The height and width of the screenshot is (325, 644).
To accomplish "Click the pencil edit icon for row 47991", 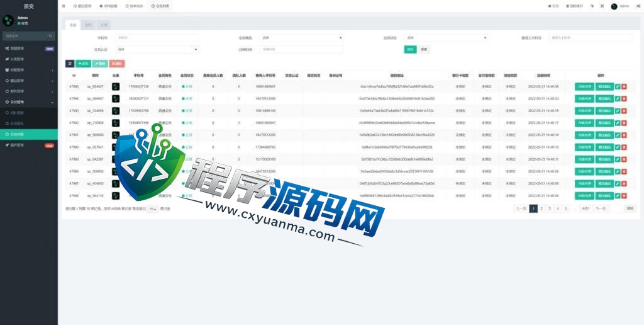I will pos(618,135).
